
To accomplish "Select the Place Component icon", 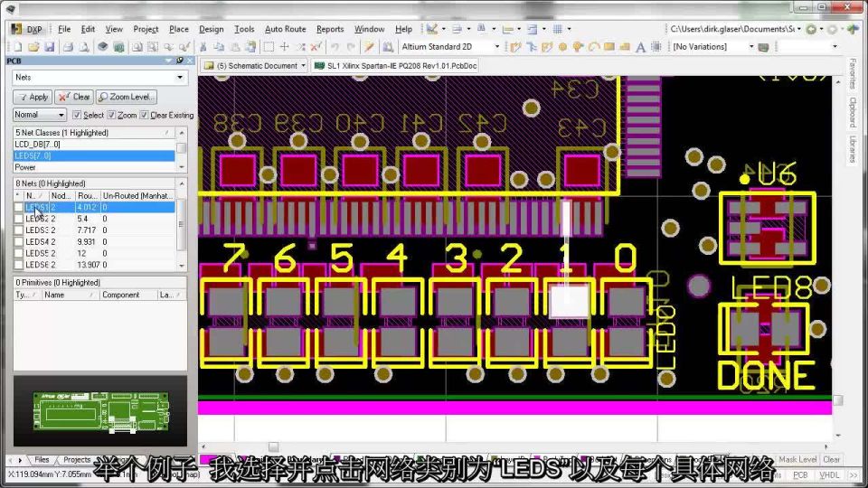I will 656,47.
